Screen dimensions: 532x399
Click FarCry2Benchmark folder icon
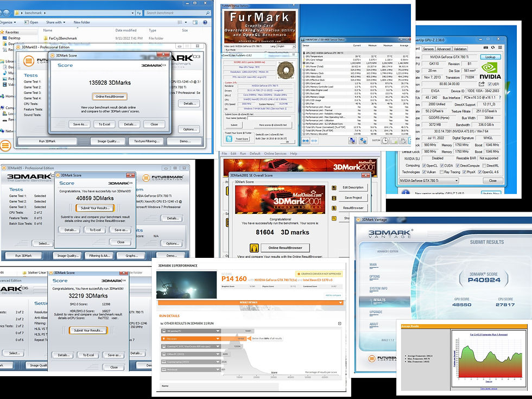(46, 39)
